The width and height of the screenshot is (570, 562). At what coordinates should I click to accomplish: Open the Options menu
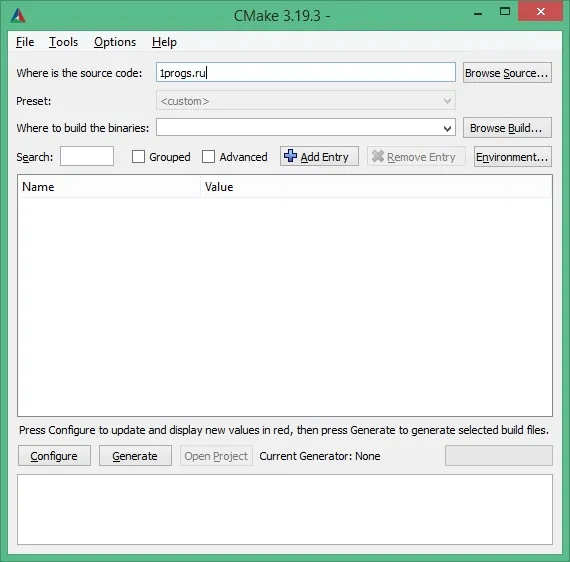tap(115, 42)
